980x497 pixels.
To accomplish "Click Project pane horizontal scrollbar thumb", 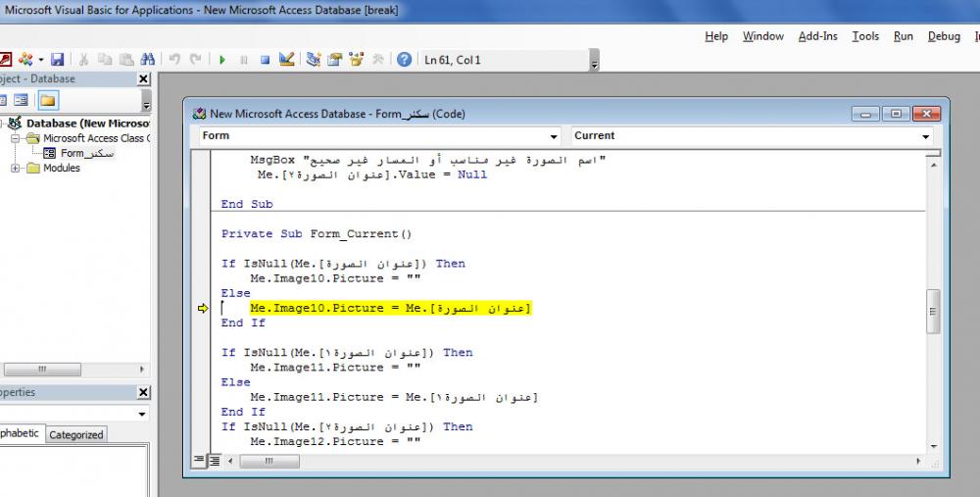I will 42,370.
